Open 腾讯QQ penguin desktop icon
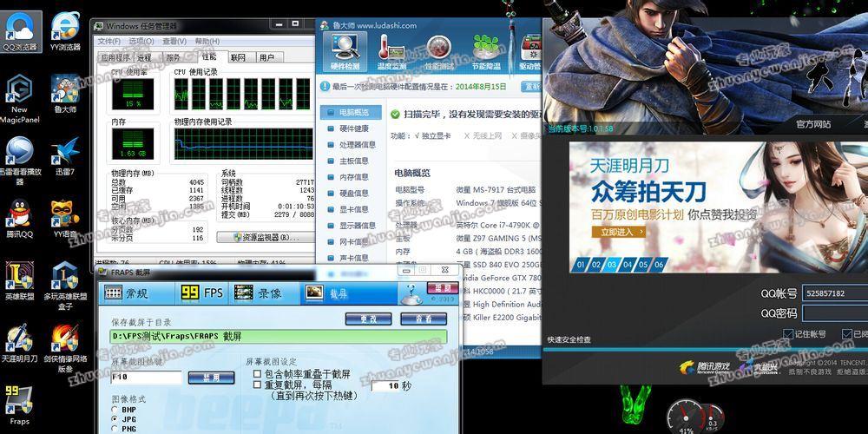Screen dimensions: 868x434 coord(20,219)
